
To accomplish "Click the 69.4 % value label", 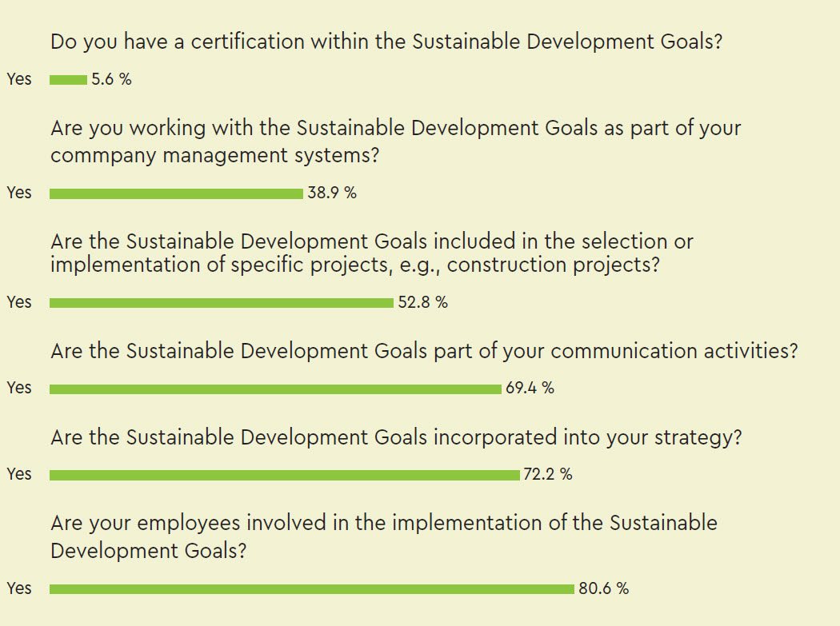I will pyautogui.click(x=530, y=388).
